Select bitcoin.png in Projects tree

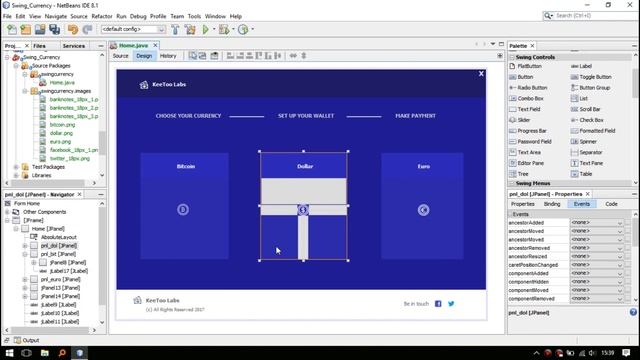[62, 125]
